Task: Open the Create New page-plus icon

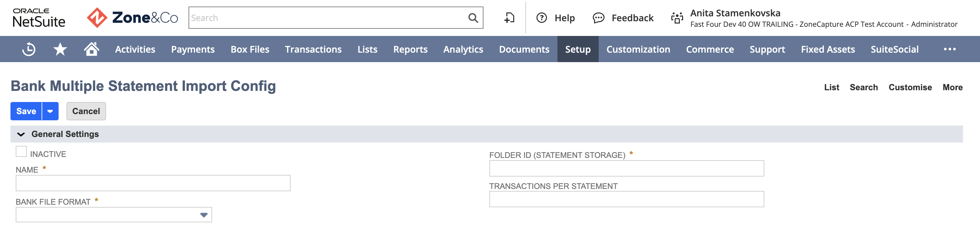Action: (509, 18)
